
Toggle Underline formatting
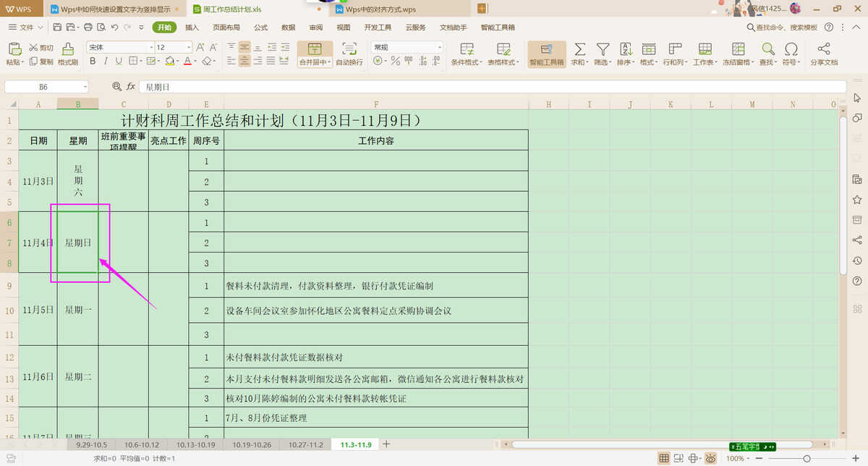[x=119, y=62]
